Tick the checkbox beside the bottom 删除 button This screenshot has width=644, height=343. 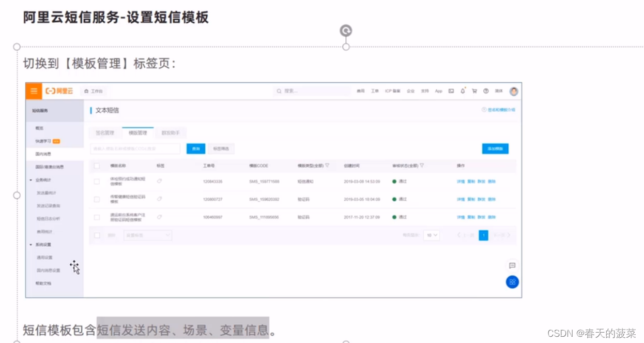97,235
